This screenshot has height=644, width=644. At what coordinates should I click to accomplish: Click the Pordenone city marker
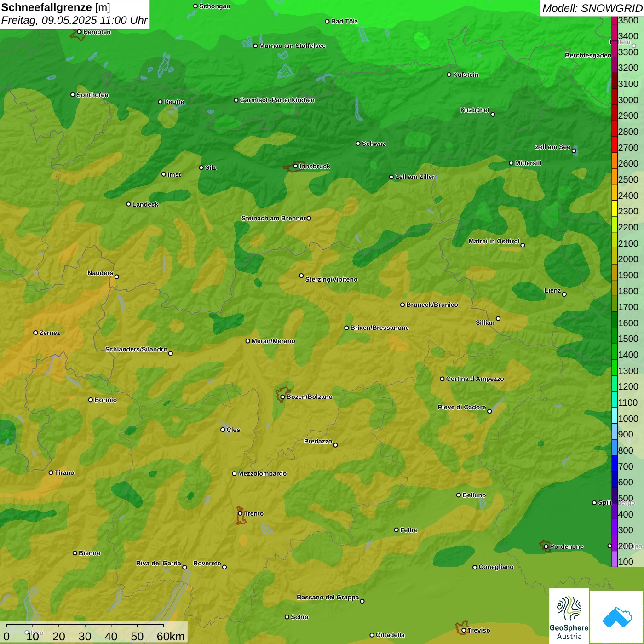pyautogui.click(x=546, y=546)
